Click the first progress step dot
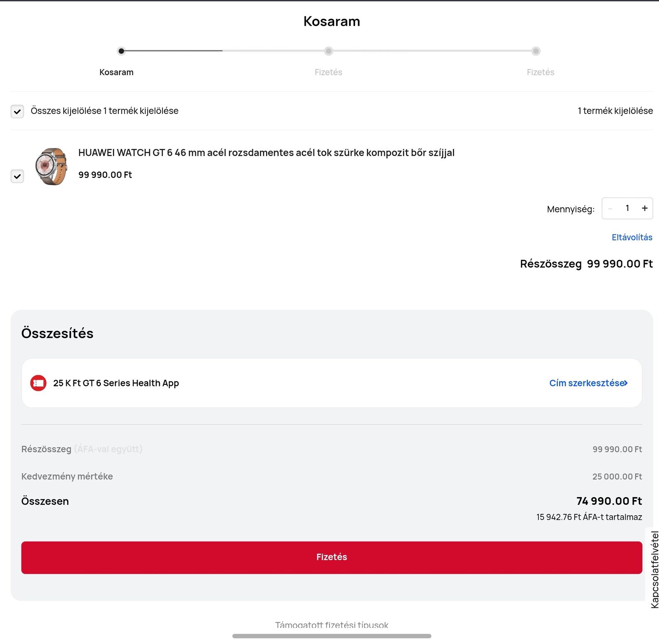659x644 pixels. pos(121,51)
